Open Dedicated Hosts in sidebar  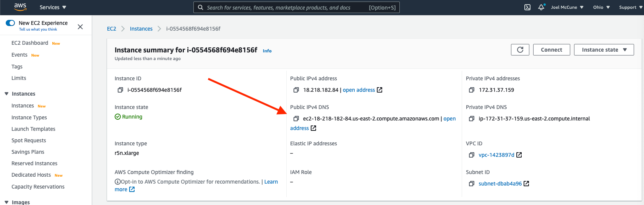click(x=31, y=175)
